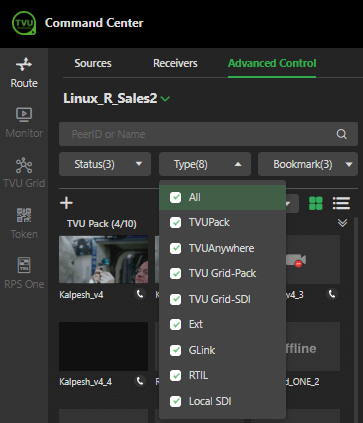Uncheck the TVUPack type filter
The width and height of the screenshot is (363, 423).
pyautogui.click(x=175, y=223)
